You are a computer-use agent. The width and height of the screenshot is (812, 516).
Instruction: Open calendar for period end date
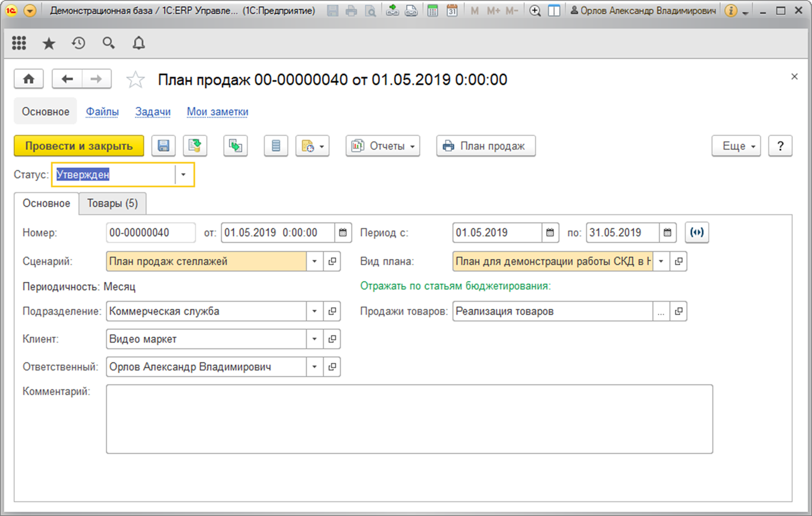click(x=667, y=233)
